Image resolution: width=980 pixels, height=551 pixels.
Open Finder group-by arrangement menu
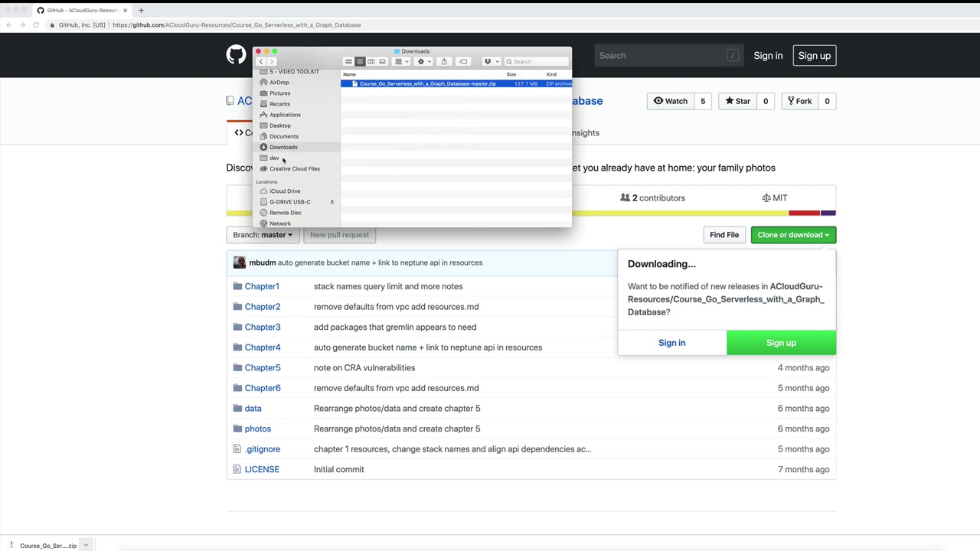pos(401,61)
